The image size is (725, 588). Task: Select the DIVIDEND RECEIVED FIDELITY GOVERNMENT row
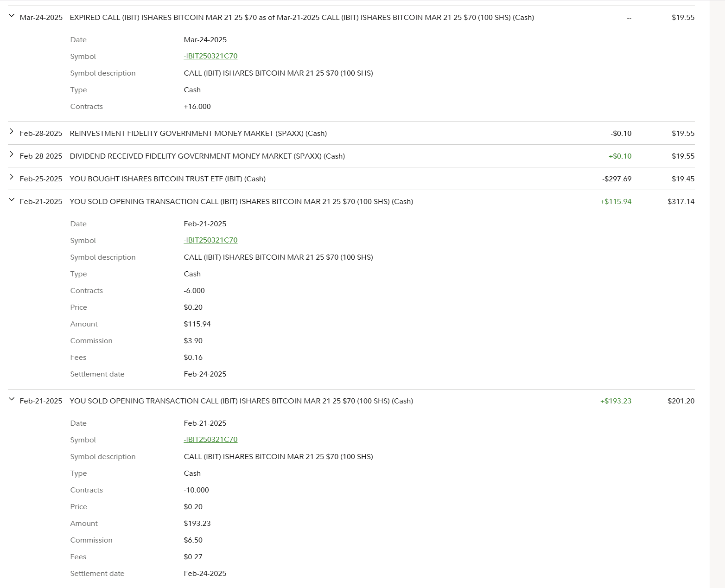coord(207,156)
